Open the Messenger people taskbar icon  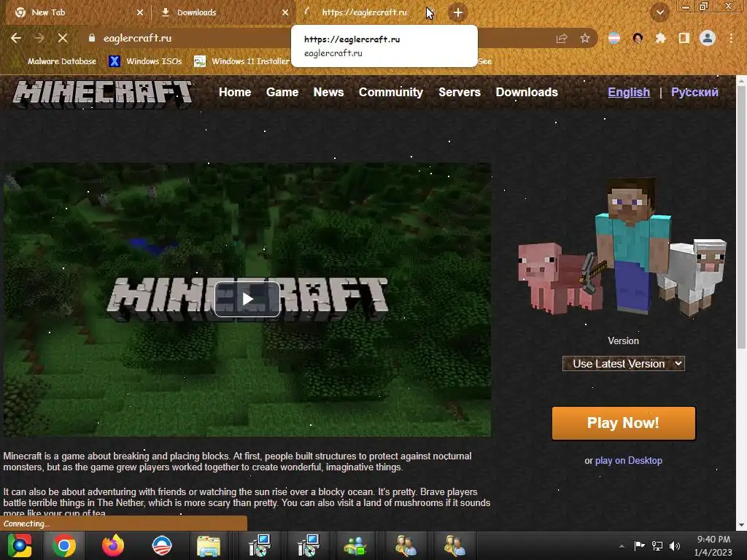click(x=355, y=546)
